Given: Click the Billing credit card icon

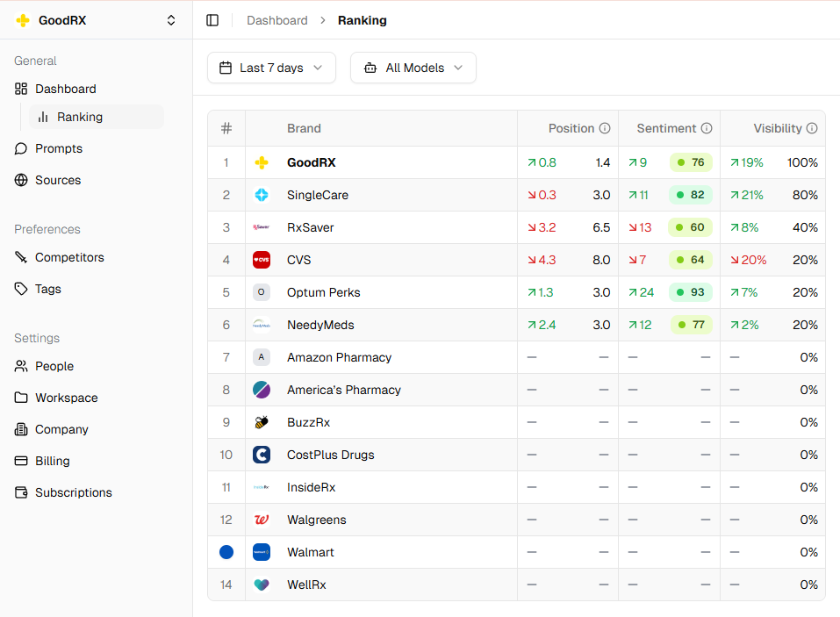Looking at the screenshot, I should pos(21,461).
